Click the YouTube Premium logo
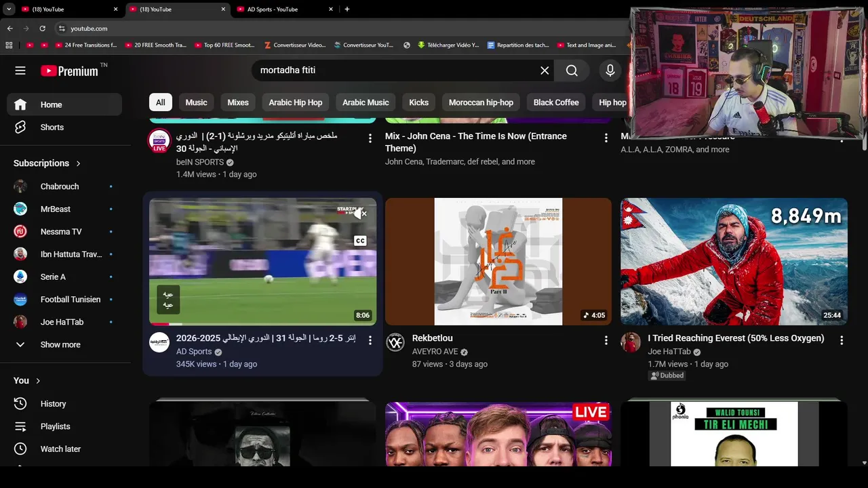 tap(69, 70)
